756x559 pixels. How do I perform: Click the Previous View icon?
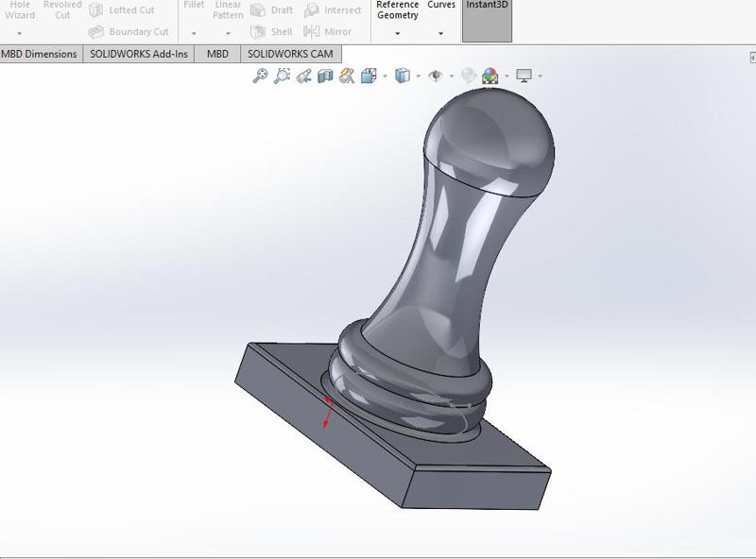click(x=302, y=77)
